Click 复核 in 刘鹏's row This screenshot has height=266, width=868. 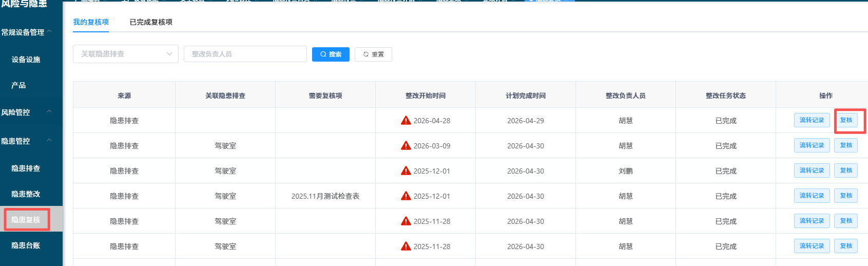coord(846,170)
